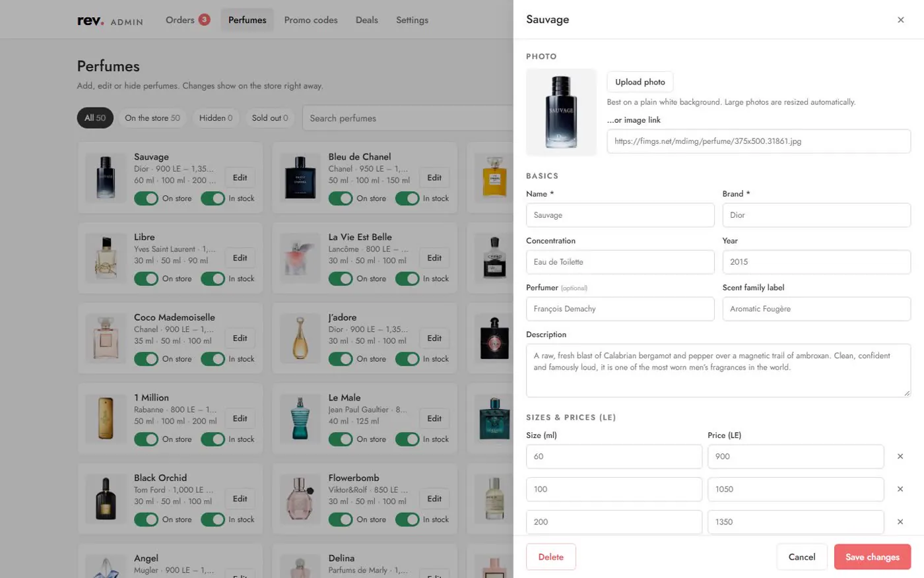The image size is (924, 578).
Task: Click the 1 Million bottle thumbnail
Action: 106,418
